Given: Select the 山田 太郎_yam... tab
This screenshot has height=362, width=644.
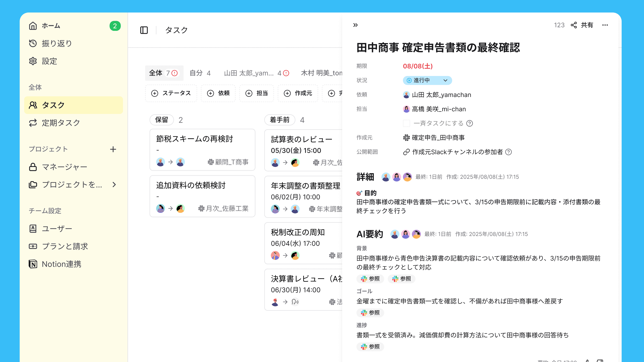Looking at the screenshot, I should [x=256, y=73].
